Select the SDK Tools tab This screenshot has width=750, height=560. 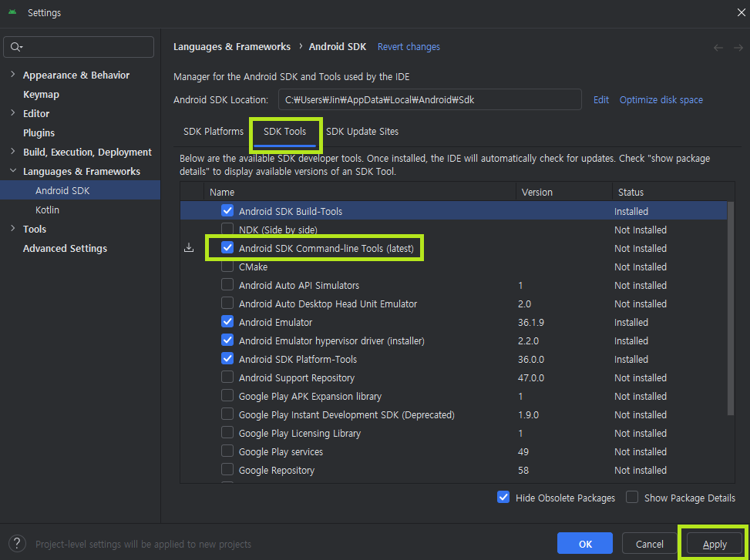tap(284, 132)
